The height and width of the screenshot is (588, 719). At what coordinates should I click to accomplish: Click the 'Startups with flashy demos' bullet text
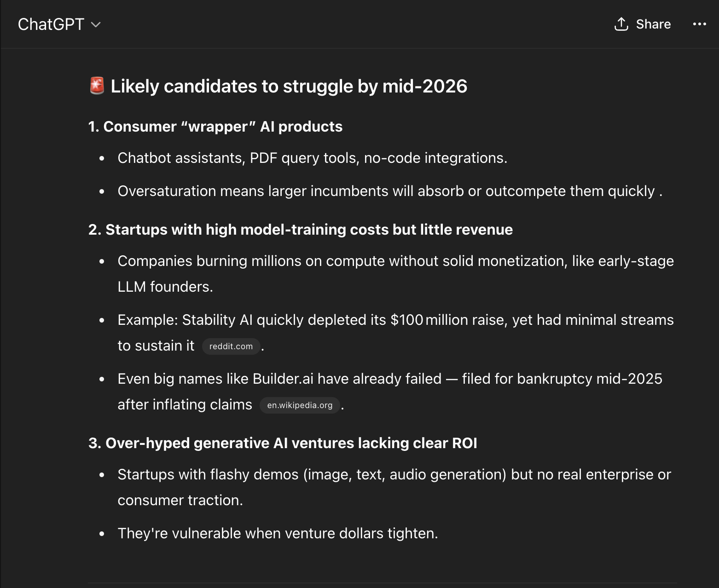(x=394, y=487)
